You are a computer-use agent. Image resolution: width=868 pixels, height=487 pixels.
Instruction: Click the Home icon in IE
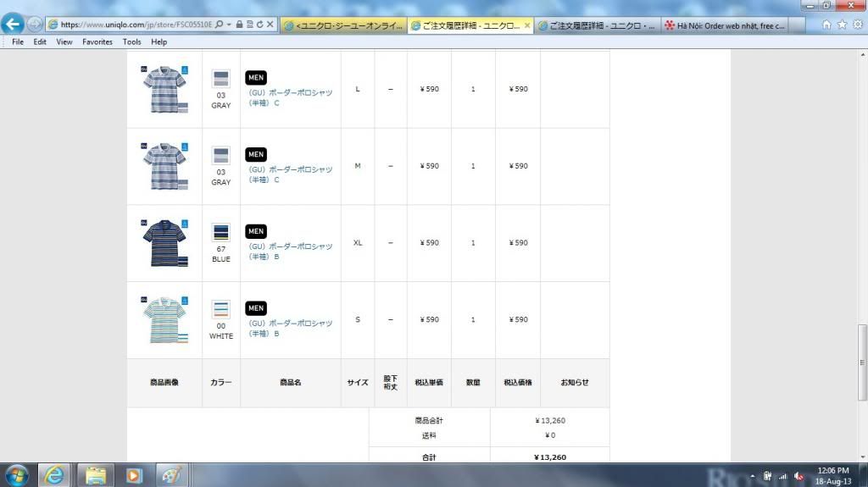pos(826,25)
